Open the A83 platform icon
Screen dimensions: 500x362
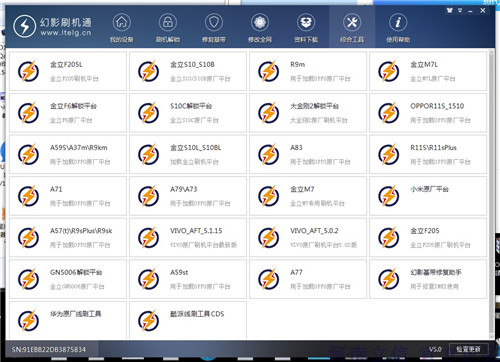(268, 154)
